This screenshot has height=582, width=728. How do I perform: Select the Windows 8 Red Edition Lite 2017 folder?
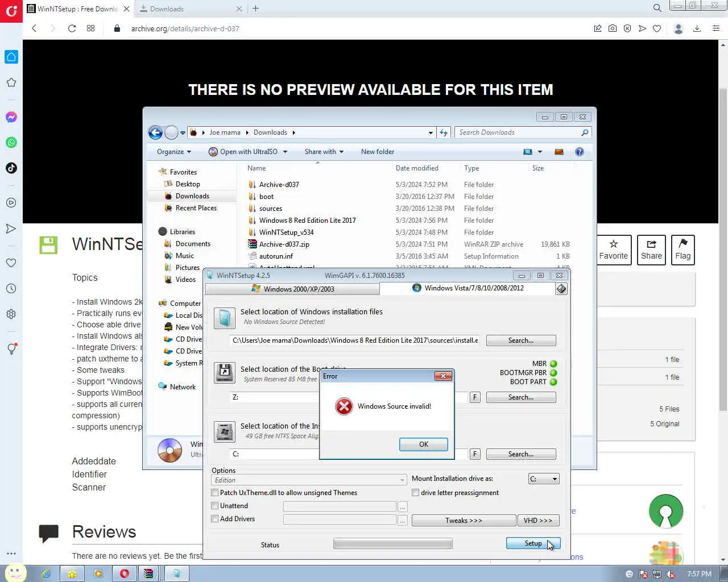click(307, 221)
